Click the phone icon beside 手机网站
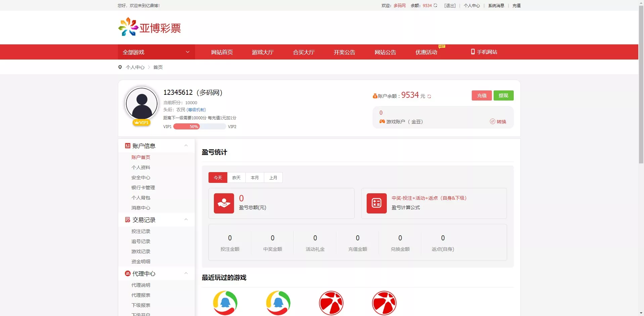This screenshot has width=644, height=316. 472,52
